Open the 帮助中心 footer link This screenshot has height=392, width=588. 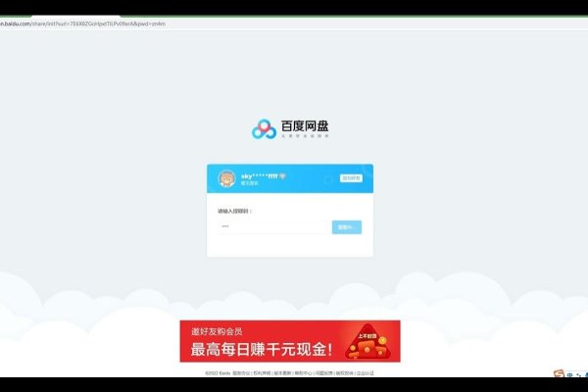tap(303, 373)
